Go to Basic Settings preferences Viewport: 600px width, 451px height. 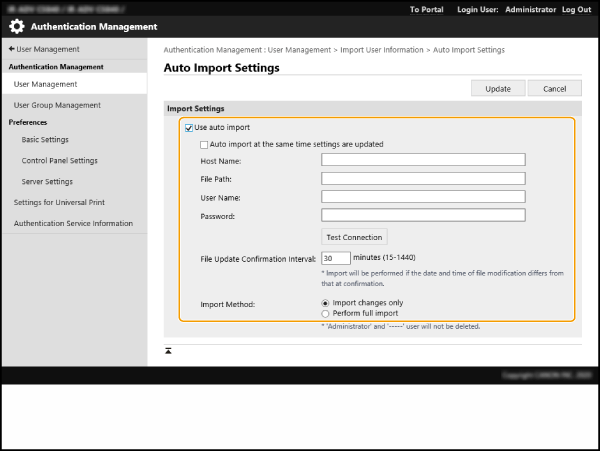click(45, 140)
